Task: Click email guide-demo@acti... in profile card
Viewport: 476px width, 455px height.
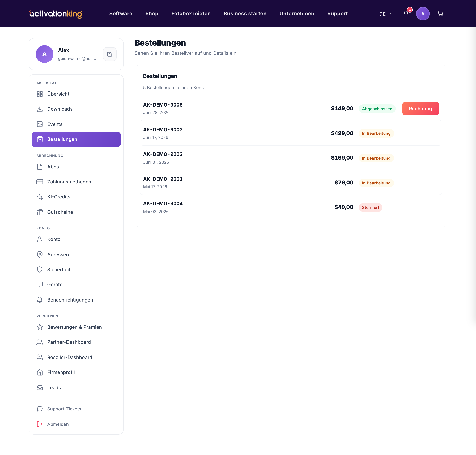Action: [x=77, y=59]
